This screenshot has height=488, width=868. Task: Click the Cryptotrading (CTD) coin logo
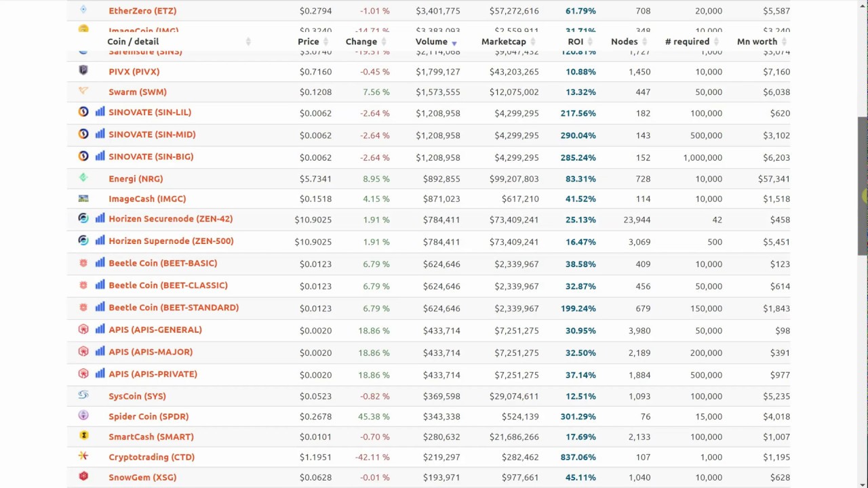pos(83,455)
